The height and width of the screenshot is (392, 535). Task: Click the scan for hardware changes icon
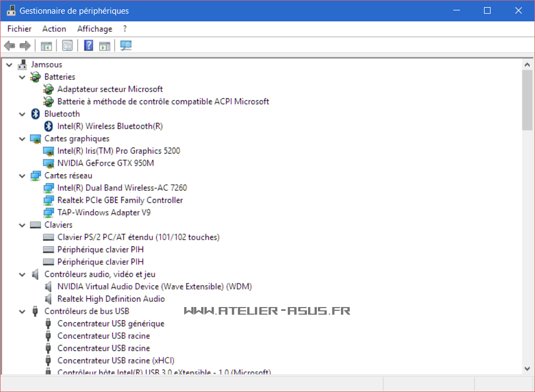pos(126,46)
